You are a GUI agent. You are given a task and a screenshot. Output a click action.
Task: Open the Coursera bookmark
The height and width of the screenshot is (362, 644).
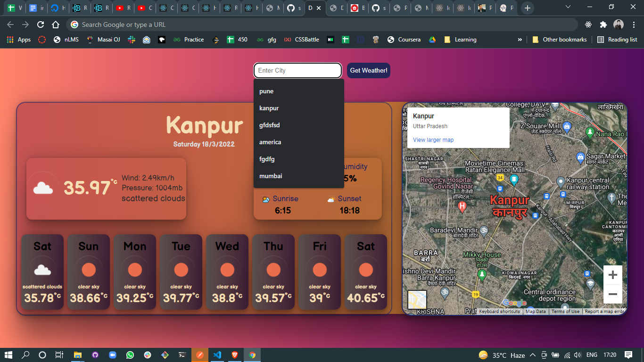pos(404,40)
